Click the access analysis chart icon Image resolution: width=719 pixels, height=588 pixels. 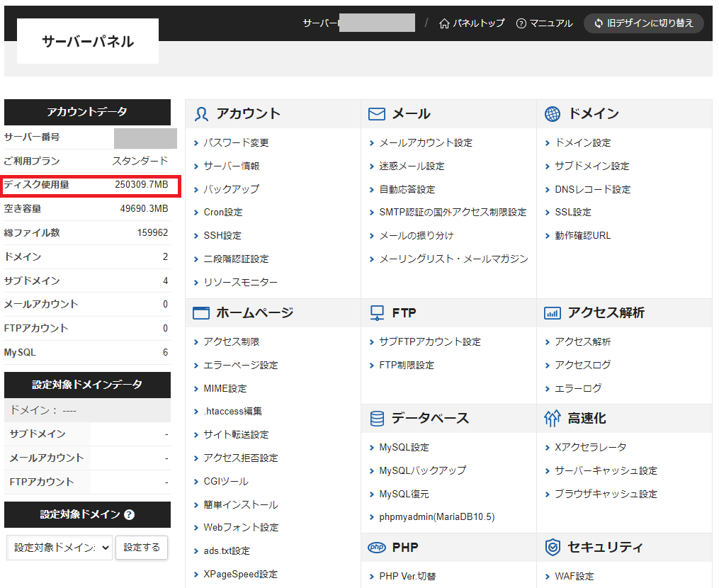tap(552, 313)
